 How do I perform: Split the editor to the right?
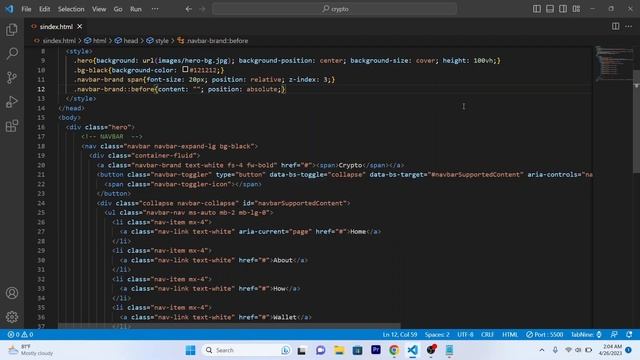point(615,26)
